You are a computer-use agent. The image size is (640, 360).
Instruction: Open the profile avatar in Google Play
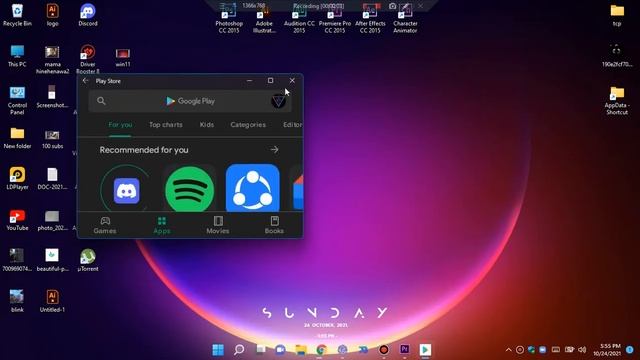[x=278, y=101]
